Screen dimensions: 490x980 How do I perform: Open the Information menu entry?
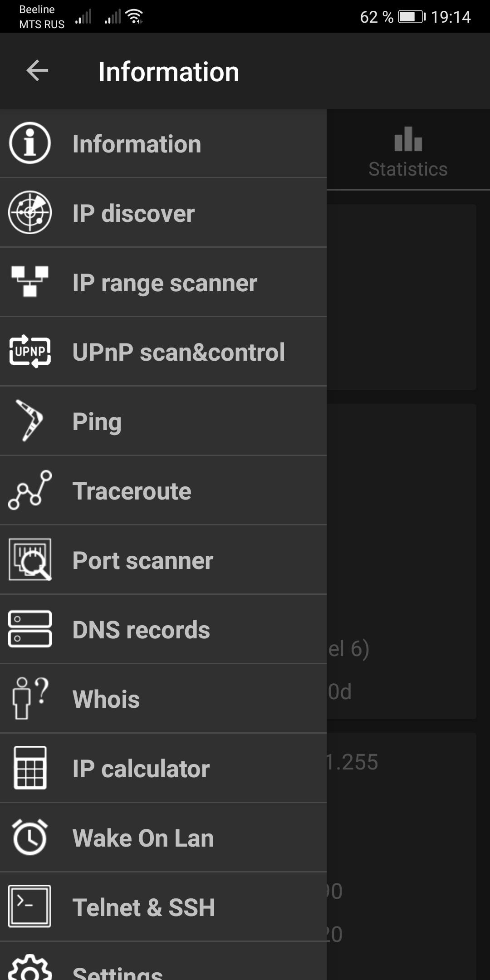(x=137, y=144)
